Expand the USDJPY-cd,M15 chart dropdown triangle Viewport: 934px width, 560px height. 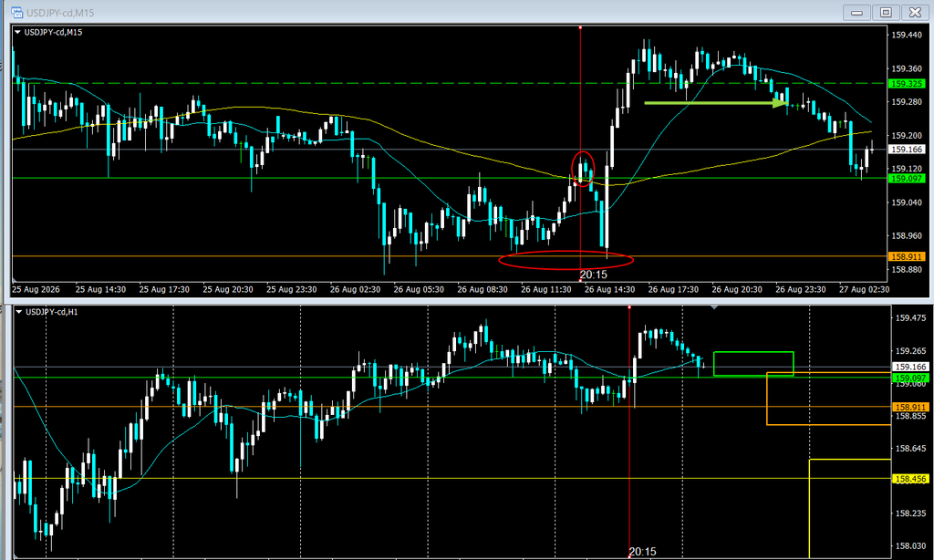tap(18, 32)
